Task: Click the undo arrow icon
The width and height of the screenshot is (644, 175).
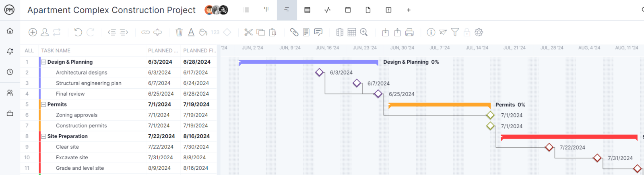Action: pyautogui.click(x=78, y=32)
